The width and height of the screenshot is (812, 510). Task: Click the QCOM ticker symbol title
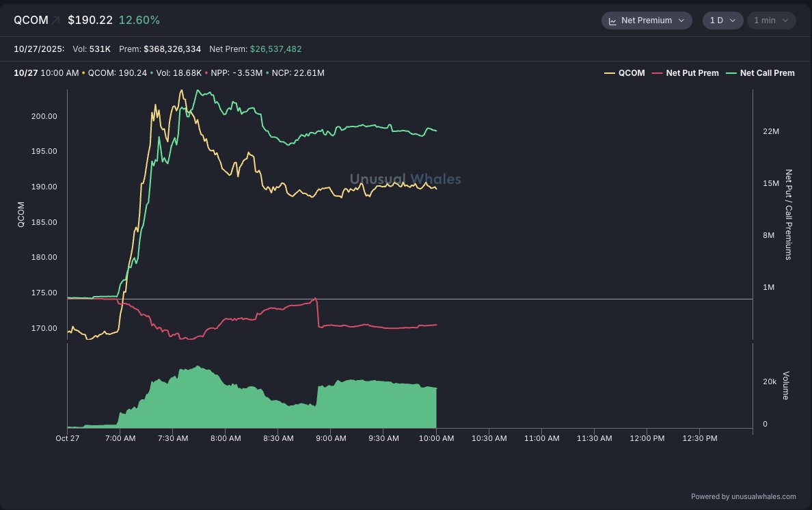pos(31,21)
